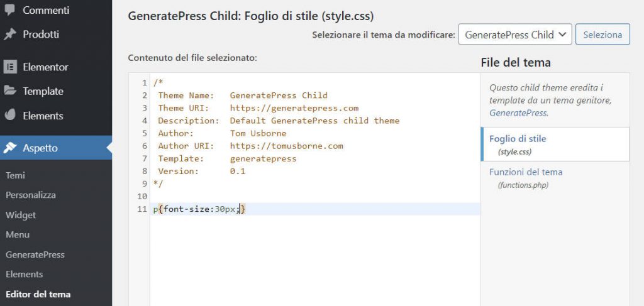Screen dimensions: 644x306
Task: Open the theme selection dropdown
Action: click(x=515, y=35)
